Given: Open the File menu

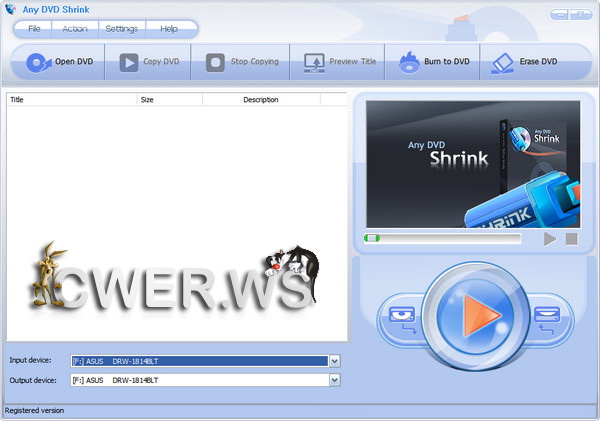Looking at the screenshot, I should point(35,29).
